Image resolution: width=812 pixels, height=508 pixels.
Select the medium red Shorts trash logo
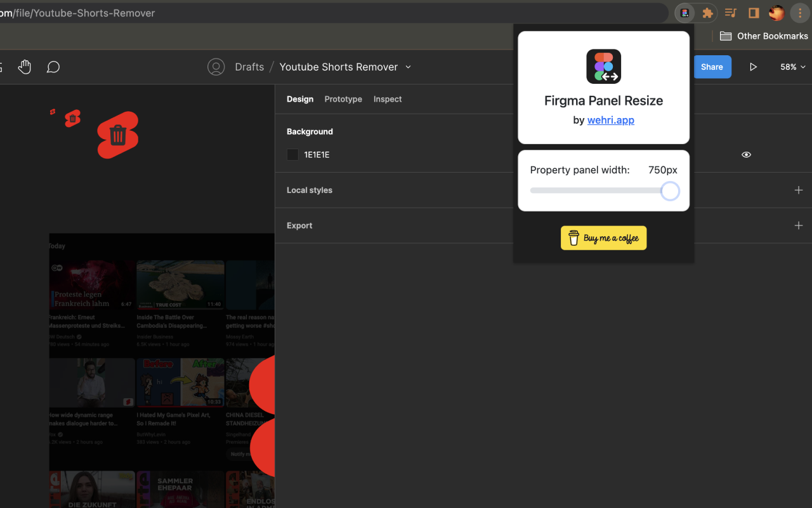[x=73, y=118]
